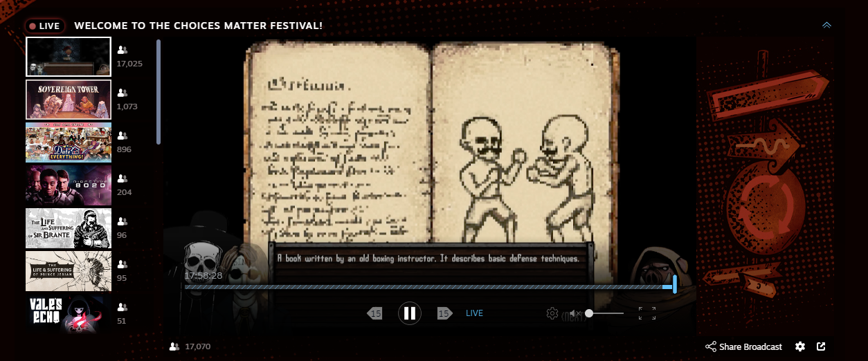Select Life & Suffering of Prince Jerian thumbnail
The image size is (868, 361).
pyautogui.click(x=69, y=271)
